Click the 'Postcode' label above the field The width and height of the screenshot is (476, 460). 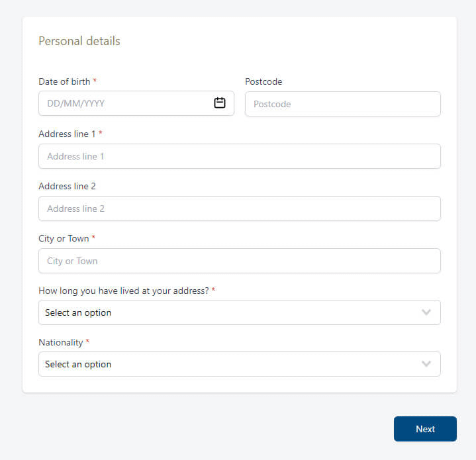[x=263, y=81]
